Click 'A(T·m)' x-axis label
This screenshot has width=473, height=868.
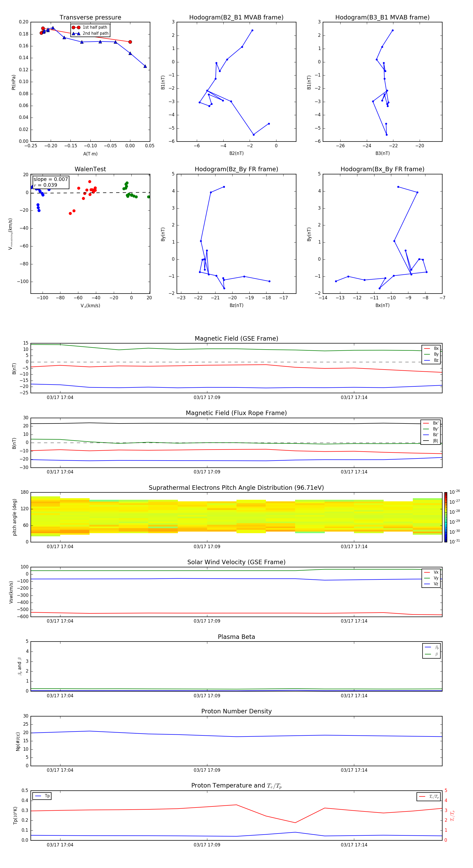pyautogui.click(x=90, y=154)
